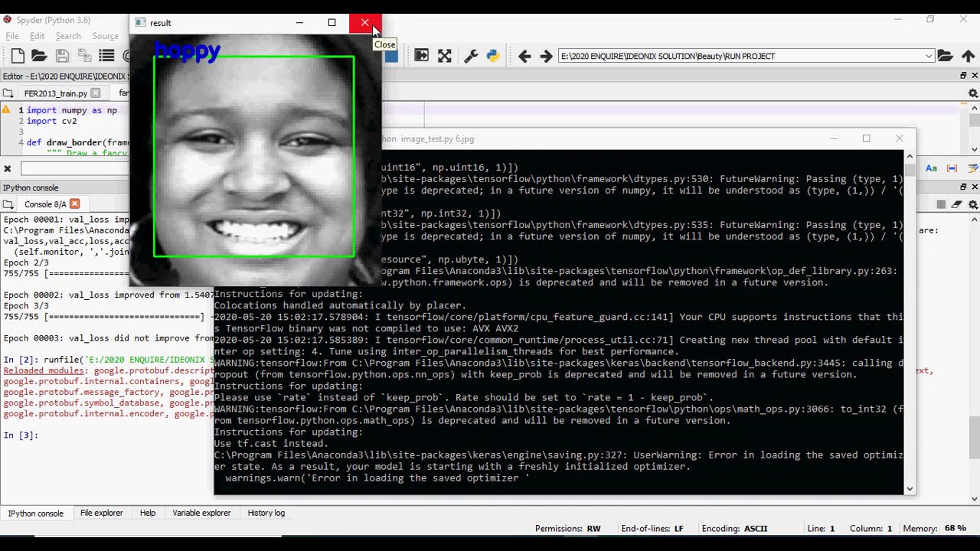Image resolution: width=980 pixels, height=551 pixels.
Task: Minimize the python command prompt window
Action: [834, 139]
